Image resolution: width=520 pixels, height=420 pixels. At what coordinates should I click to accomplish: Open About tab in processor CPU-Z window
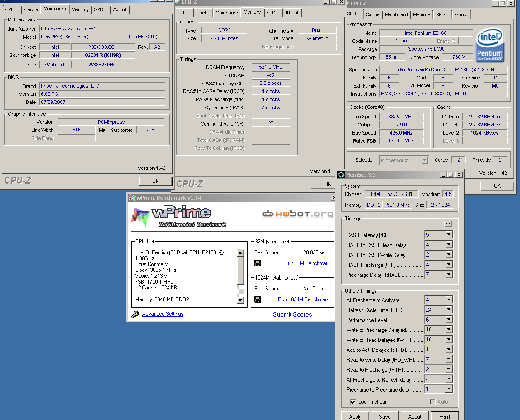(461, 14)
